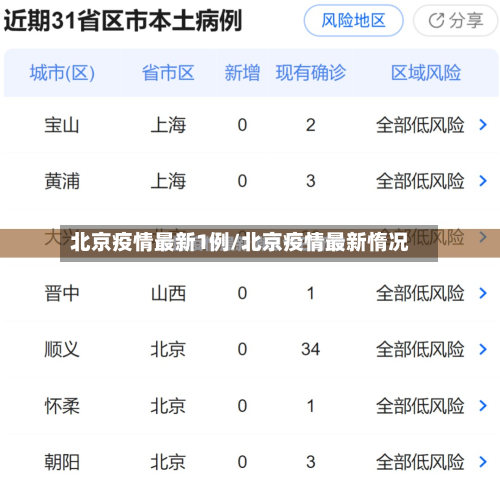Expand the 晋中 row chevron
This screenshot has height=487, width=500.
coord(483,293)
